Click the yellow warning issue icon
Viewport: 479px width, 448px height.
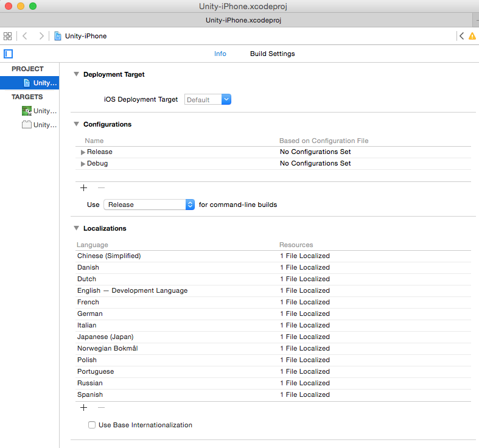[x=472, y=36]
